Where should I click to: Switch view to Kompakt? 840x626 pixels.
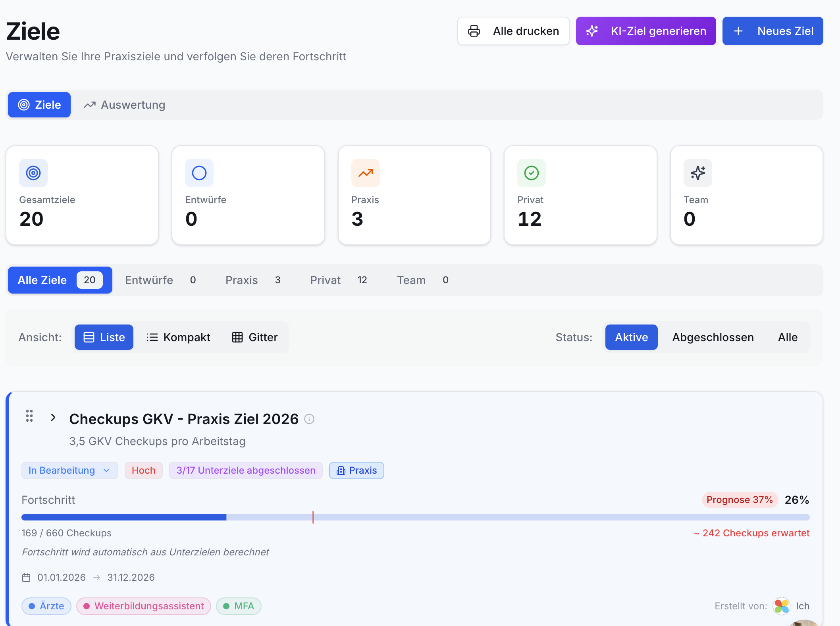click(178, 337)
